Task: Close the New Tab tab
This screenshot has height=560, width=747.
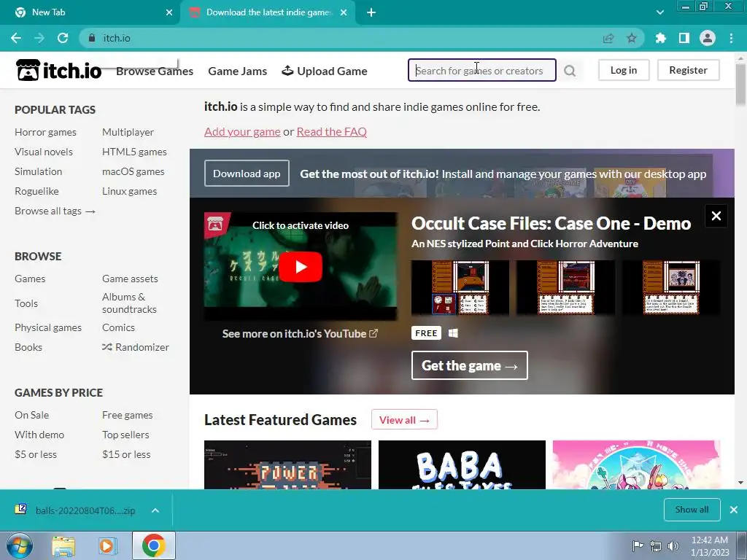Action: click(169, 12)
